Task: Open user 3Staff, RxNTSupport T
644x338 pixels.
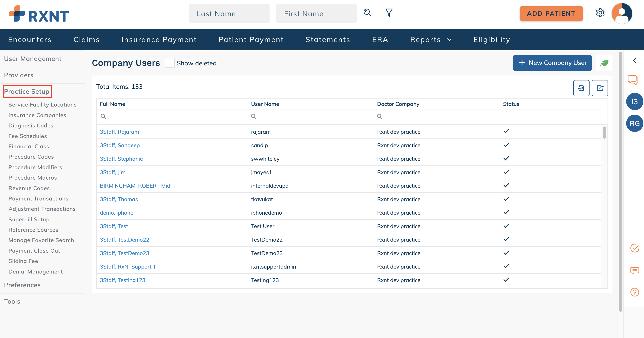Action: 128,267
